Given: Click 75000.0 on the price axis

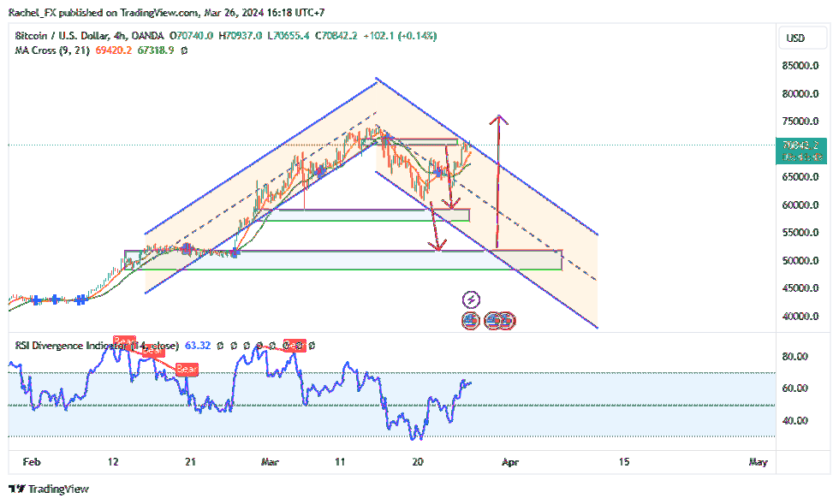Looking at the screenshot, I should [x=800, y=122].
